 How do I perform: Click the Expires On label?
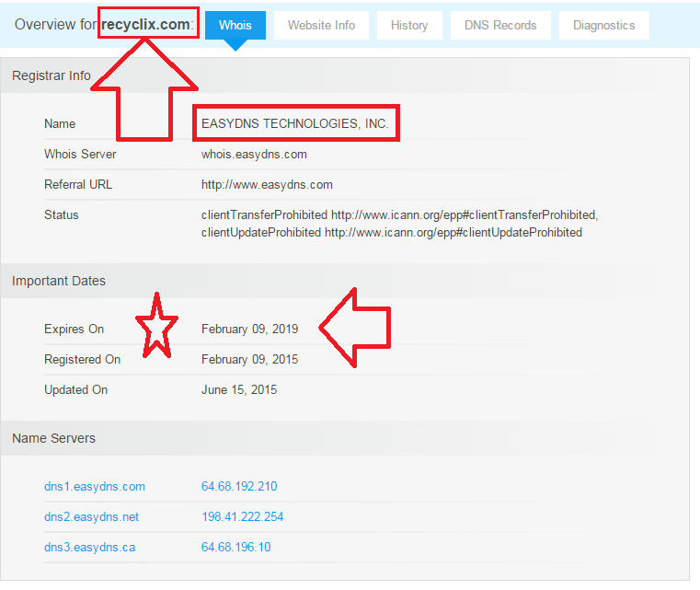point(75,330)
